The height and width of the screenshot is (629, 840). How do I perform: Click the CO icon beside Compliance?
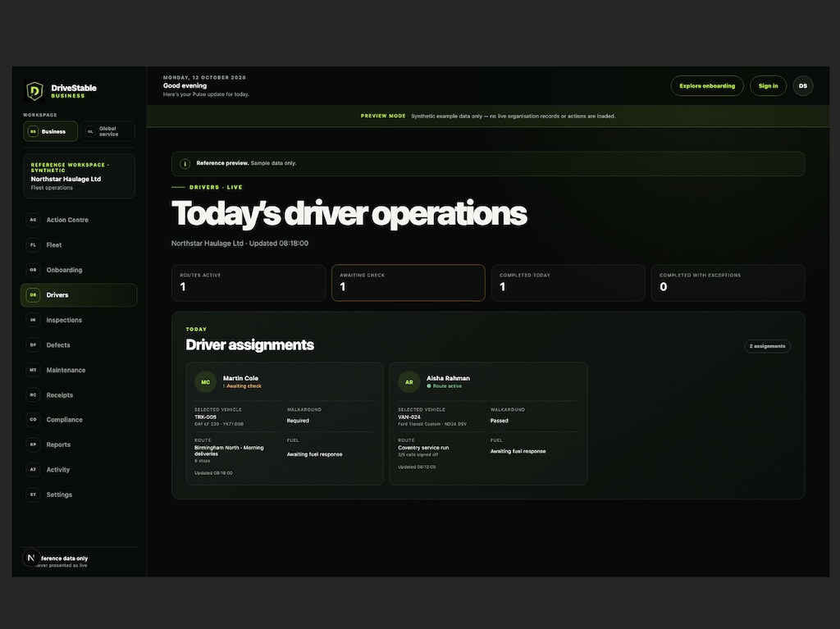pyautogui.click(x=33, y=420)
